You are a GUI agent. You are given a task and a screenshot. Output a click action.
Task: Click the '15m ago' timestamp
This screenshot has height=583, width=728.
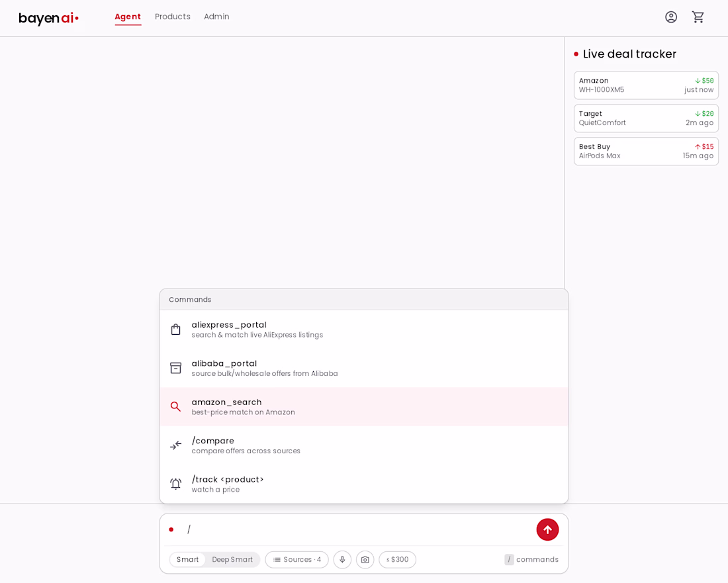click(698, 156)
